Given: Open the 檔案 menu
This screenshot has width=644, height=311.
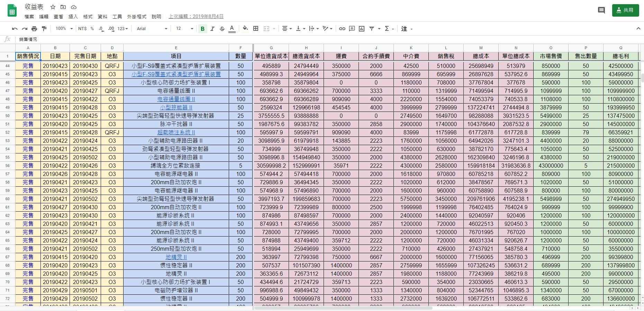Looking at the screenshot, I should [x=29, y=17].
